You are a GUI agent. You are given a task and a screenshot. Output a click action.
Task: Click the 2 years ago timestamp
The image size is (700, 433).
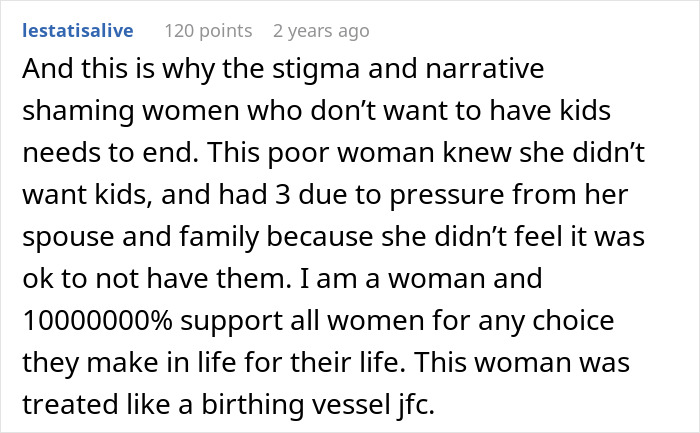[321, 31]
